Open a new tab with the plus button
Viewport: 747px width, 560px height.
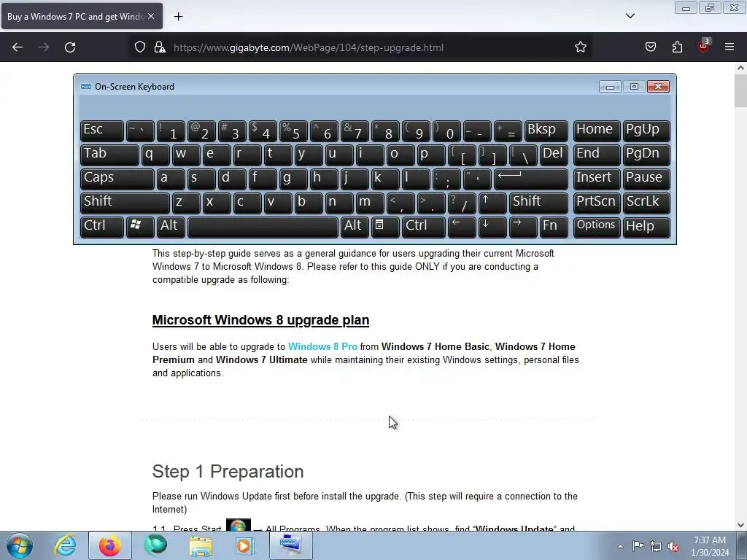(x=178, y=17)
